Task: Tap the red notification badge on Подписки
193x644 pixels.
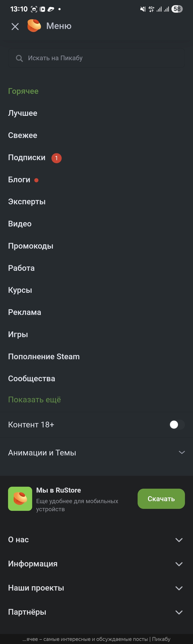Action: [56, 158]
